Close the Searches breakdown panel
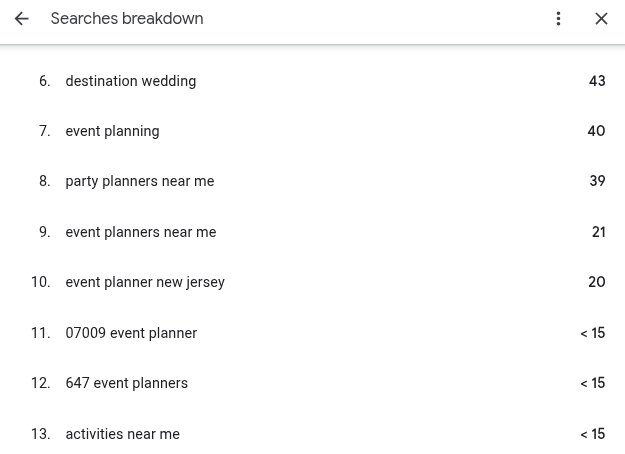 pos(601,19)
